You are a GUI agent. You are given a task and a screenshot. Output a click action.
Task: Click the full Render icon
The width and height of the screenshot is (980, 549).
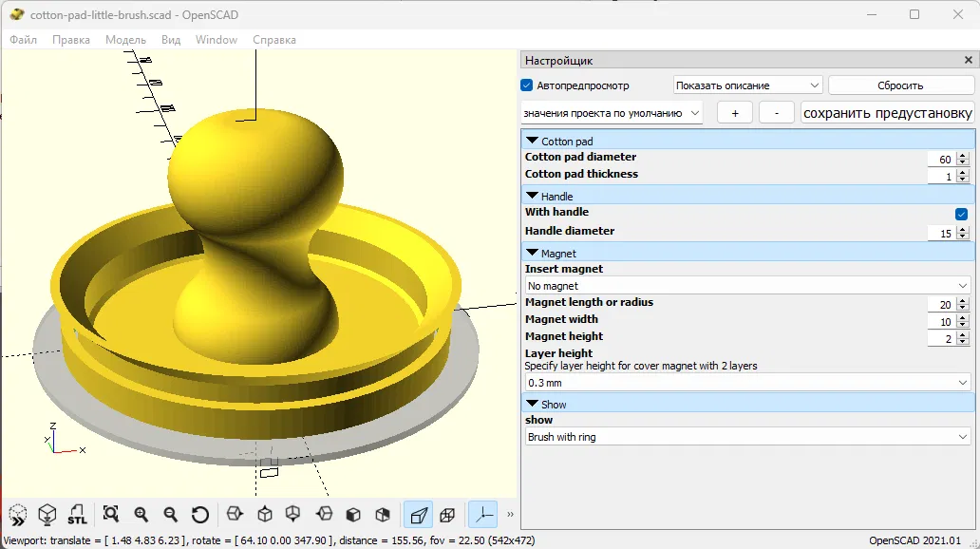pos(47,515)
